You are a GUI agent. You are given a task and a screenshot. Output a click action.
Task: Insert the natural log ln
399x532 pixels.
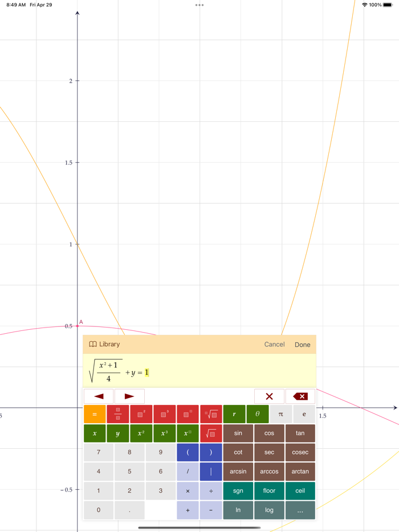point(238,510)
